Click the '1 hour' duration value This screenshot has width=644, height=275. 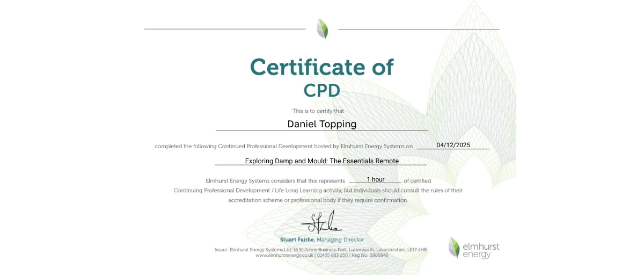[x=376, y=179]
